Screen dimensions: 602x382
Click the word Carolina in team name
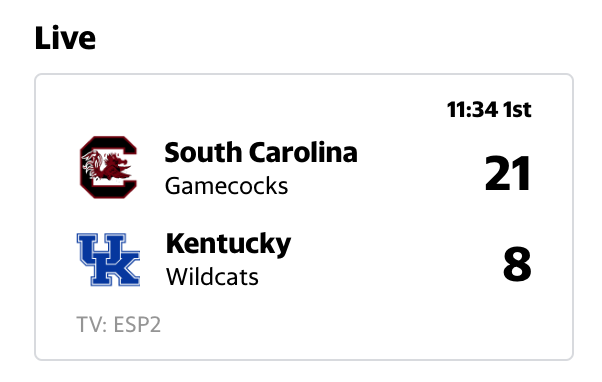303,152
